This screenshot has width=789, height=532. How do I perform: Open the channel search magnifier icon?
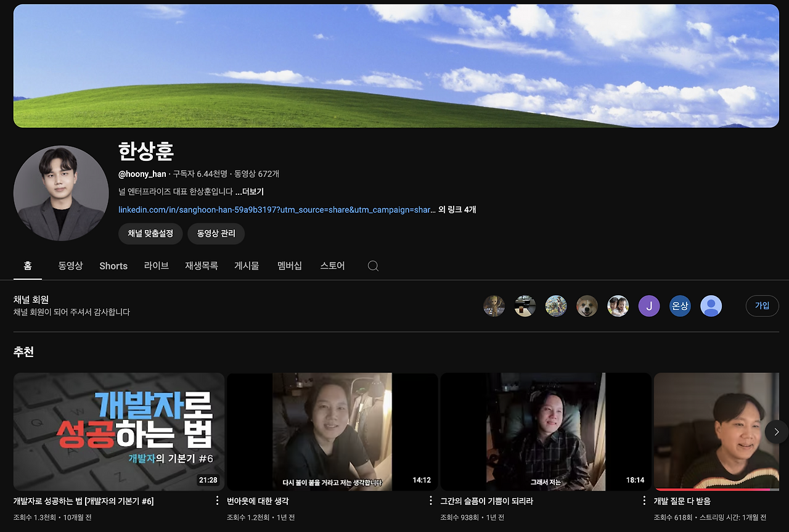(x=373, y=266)
